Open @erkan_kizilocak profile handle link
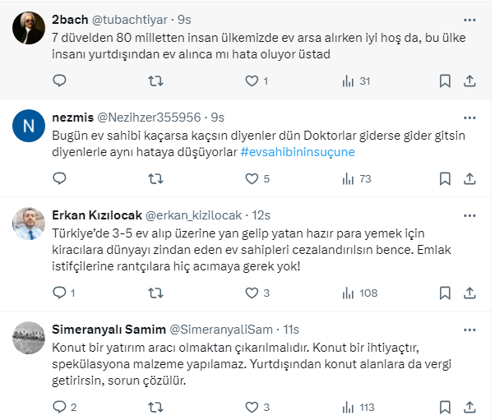Image resolution: width=504 pixels, height=420 pixels. [x=194, y=215]
